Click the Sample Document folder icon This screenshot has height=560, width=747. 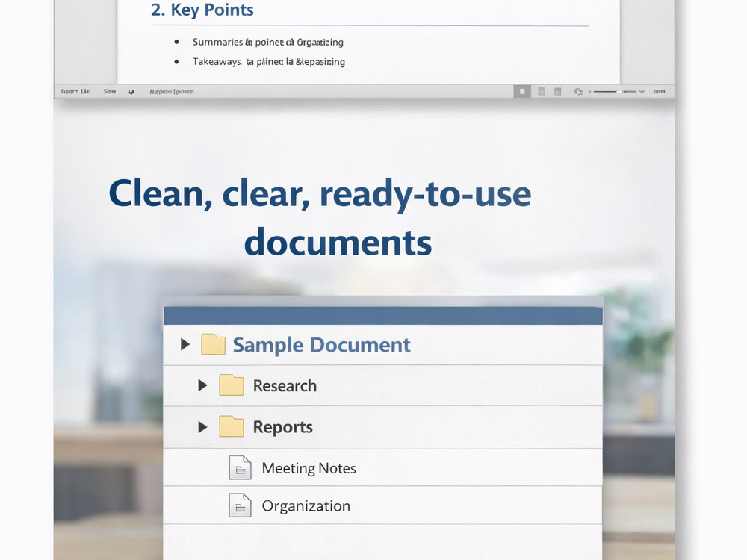tap(213, 344)
